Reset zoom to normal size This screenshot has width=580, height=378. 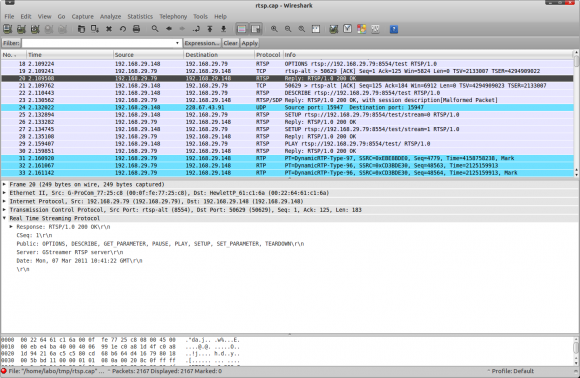tap(301, 29)
